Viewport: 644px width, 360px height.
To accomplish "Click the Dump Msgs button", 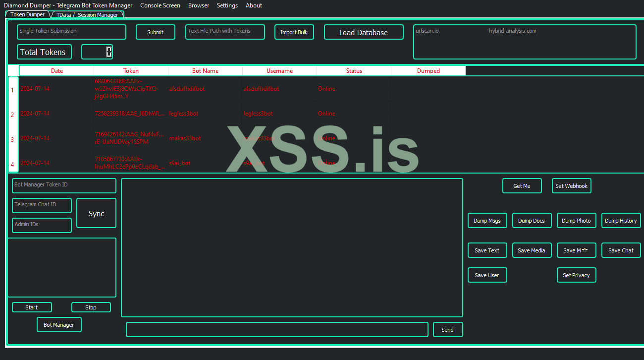I will click(x=487, y=221).
